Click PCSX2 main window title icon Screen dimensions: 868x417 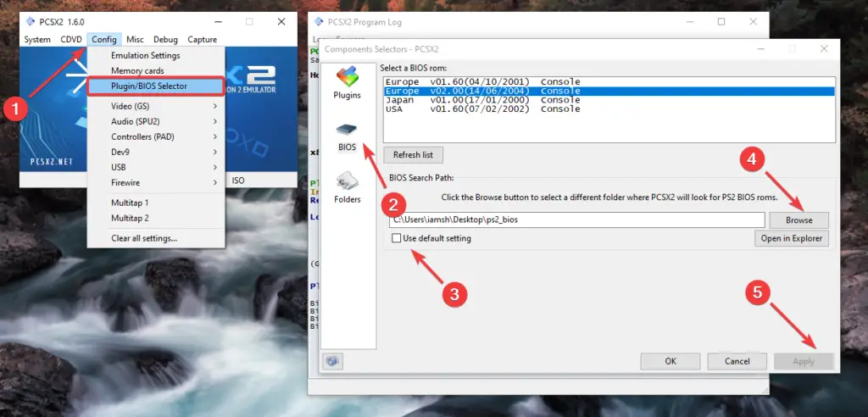[x=31, y=21]
